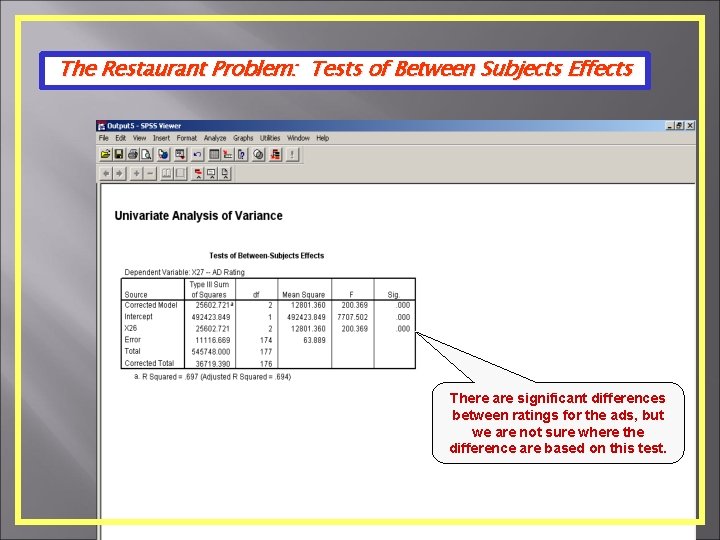720x540 pixels.
Task: Click the Open file toolbar icon
Action: click(x=105, y=155)
